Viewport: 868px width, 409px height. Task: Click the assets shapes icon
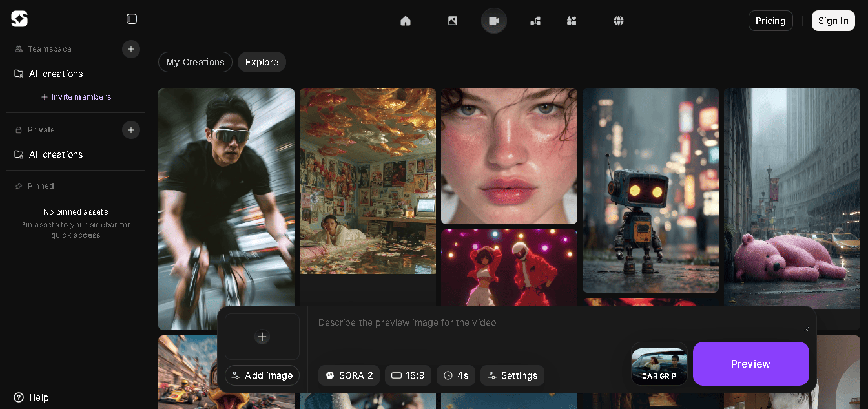tap(572, 21)
